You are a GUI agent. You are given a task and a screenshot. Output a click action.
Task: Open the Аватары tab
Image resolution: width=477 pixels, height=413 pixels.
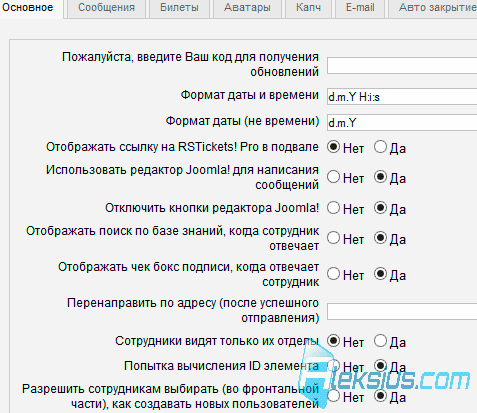[x=247, y=8]
